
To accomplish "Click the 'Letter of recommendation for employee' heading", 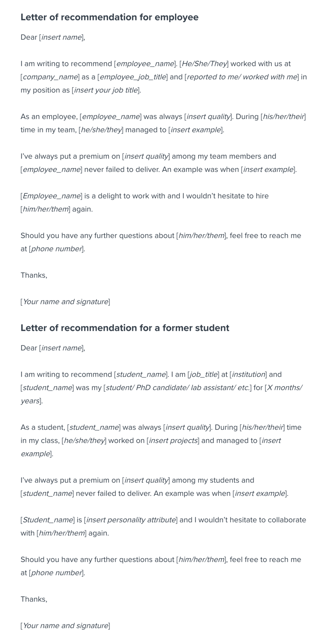I will [x=109, y=17].
